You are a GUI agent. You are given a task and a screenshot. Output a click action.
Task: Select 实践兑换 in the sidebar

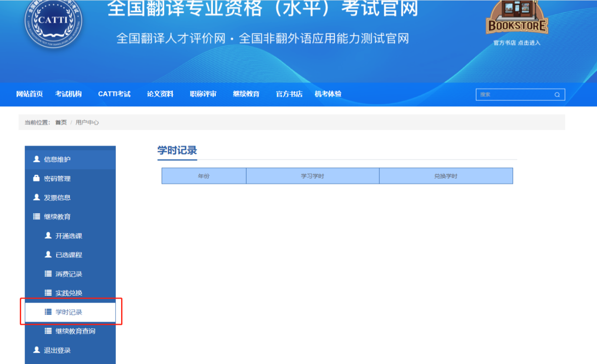69,293
